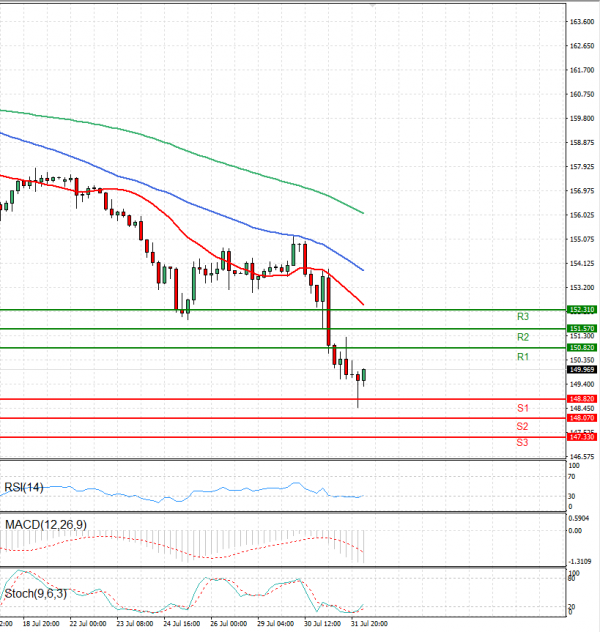Click the MACD 0.5904 scale value
The image size is (600, 632).
[579, 518]
